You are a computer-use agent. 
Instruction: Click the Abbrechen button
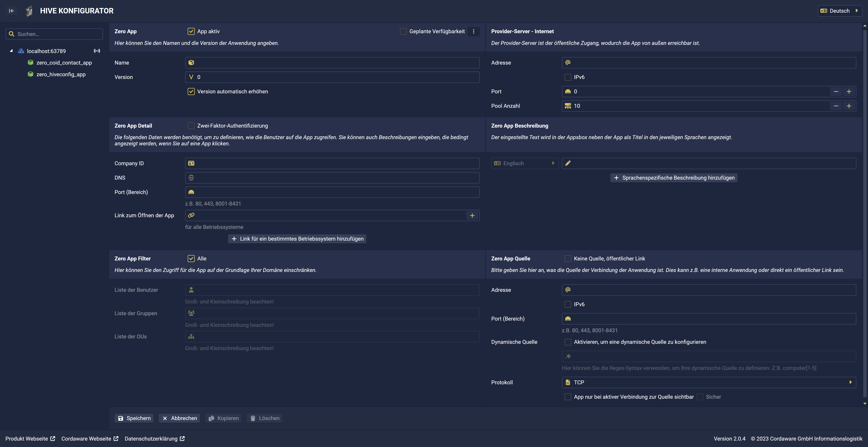coord(180,418)
